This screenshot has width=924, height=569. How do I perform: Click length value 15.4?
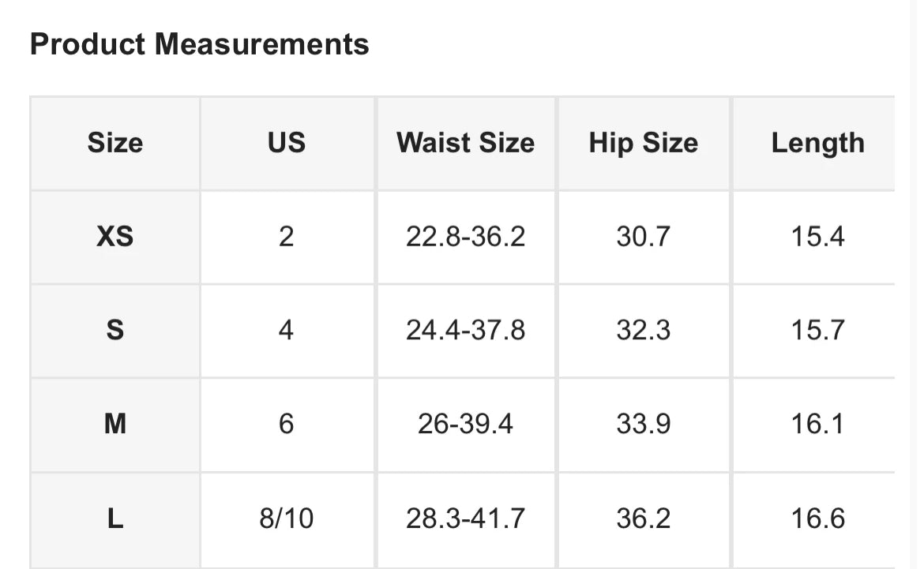pos(817,237)
